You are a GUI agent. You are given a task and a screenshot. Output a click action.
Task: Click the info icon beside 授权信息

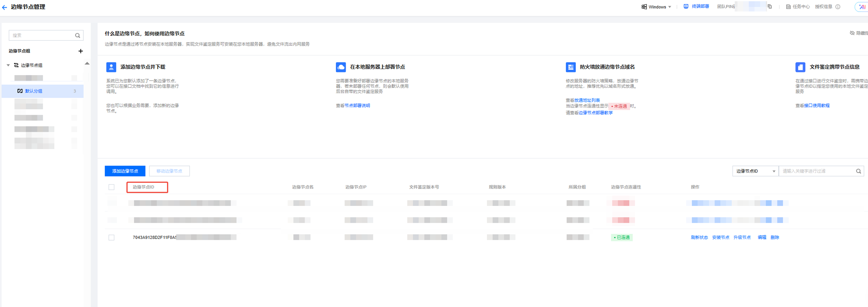(x=838, y=7)
